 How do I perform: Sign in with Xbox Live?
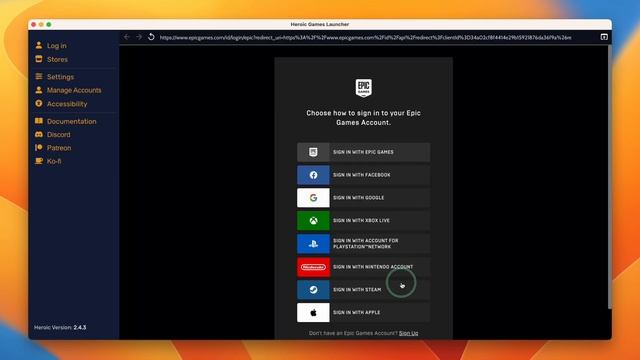coord(363,221)
